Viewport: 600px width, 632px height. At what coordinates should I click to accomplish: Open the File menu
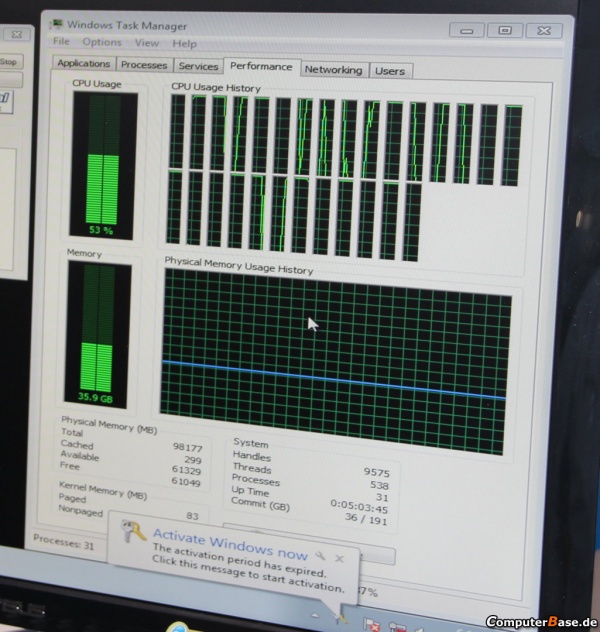coord(61,41)
